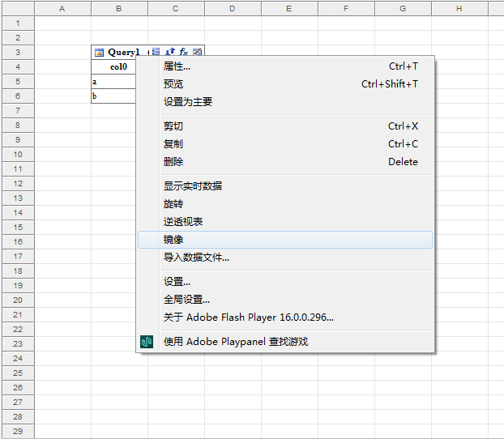Click the select-all corner box of grid
Viewport: 504px width, 439px height.
tap(18, 9)
